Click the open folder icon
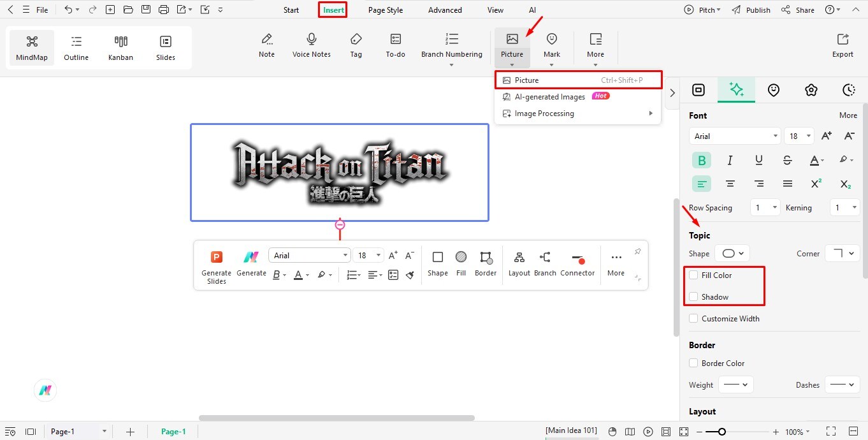The width and height of the screenshot is (868, 440). [x=128, y=10]
